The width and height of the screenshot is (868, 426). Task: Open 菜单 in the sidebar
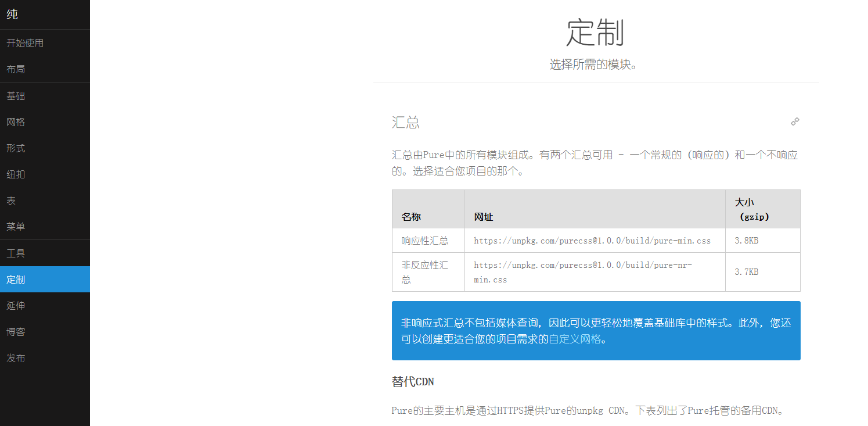click(45, 227)
